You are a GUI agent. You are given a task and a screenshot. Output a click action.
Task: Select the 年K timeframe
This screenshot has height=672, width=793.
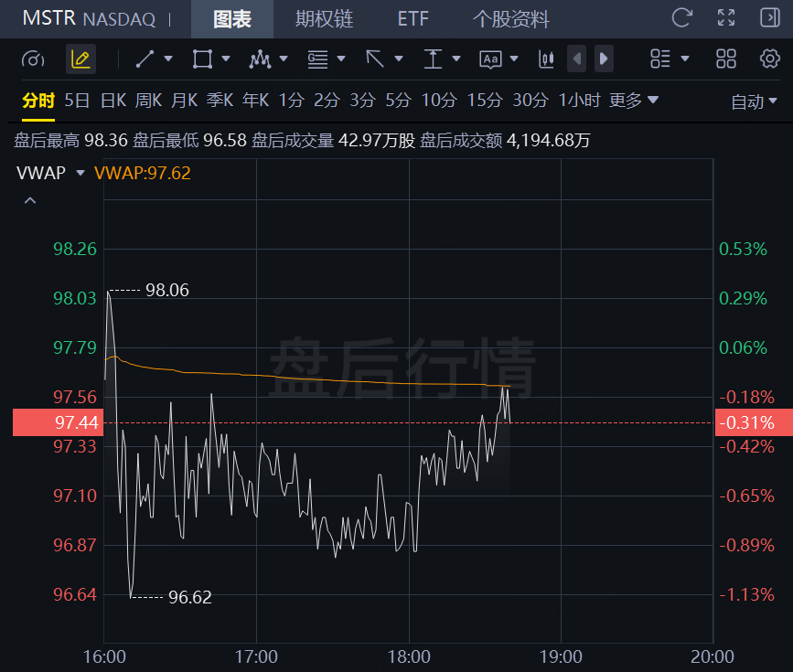point(255,101)
